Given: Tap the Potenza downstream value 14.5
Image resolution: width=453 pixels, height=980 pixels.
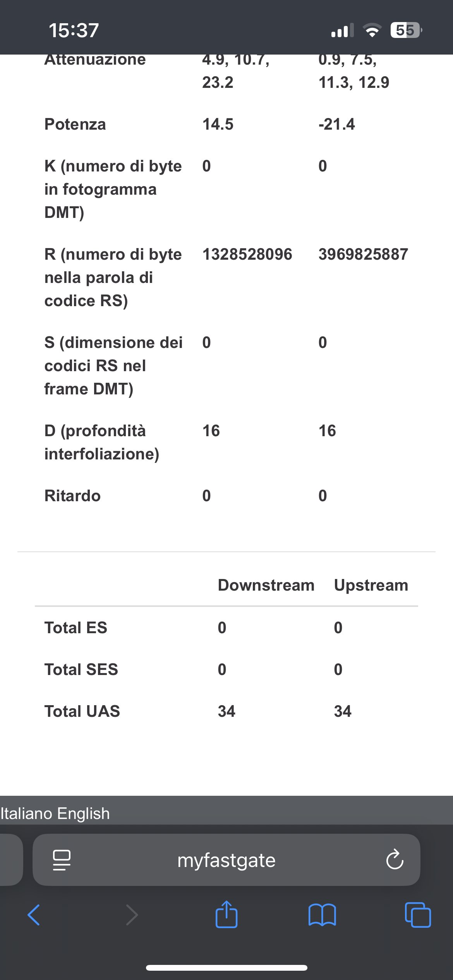Looking at the screenshot, I should click(x=218, y=124).
